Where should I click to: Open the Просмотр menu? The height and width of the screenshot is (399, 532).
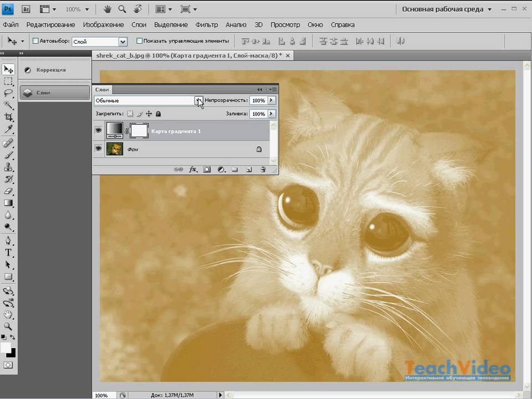pyautogui.click(x=285, y=25)
